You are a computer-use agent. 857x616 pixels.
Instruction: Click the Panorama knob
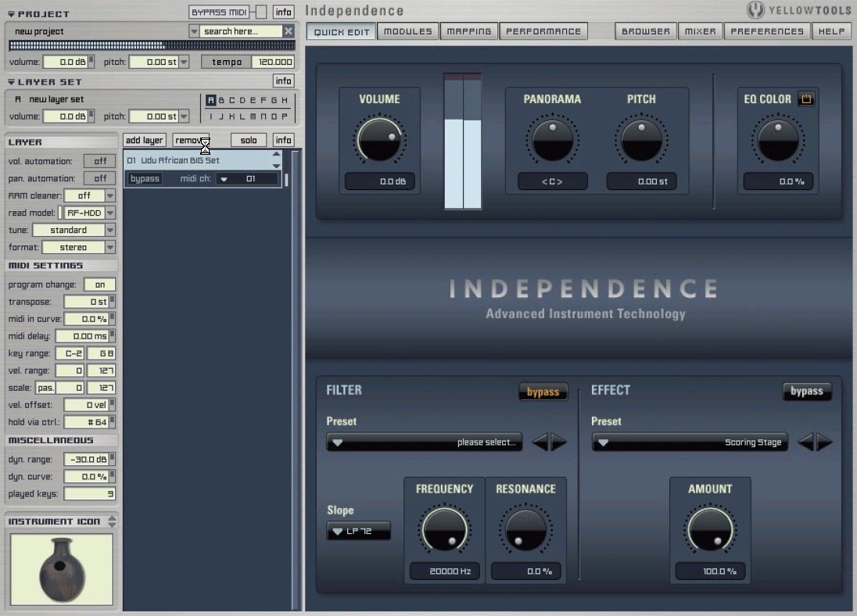pos(553,139)
